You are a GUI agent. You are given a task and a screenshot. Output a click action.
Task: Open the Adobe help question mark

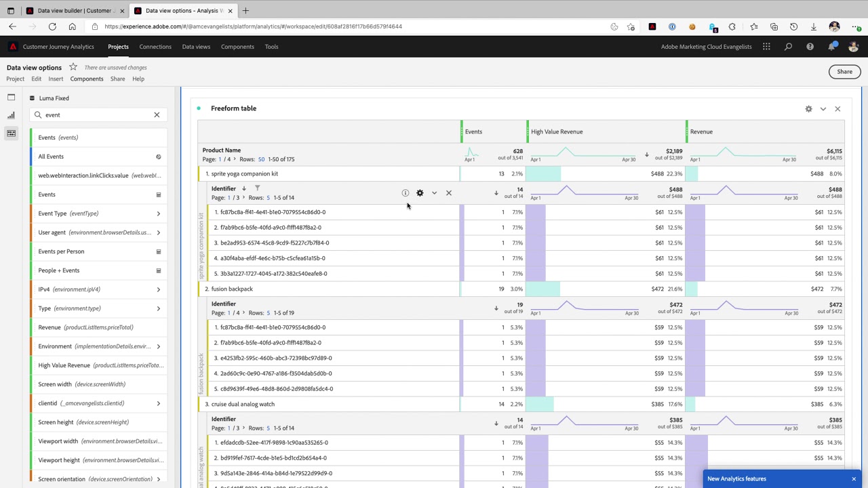click(x=810, y=47)
